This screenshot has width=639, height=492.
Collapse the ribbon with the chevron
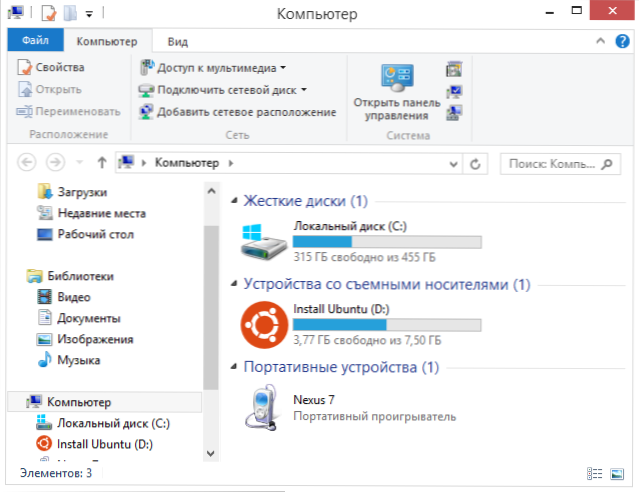point(600,40)
